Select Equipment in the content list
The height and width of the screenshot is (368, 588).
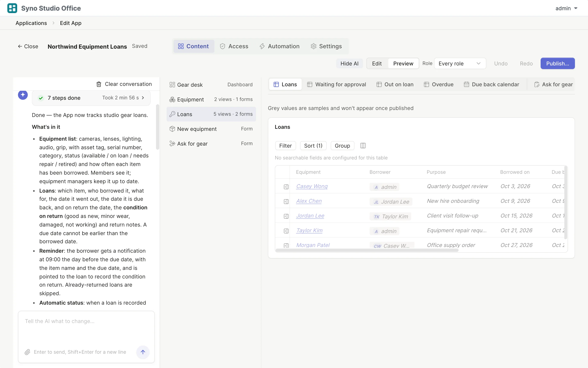(x=211, y=99)
